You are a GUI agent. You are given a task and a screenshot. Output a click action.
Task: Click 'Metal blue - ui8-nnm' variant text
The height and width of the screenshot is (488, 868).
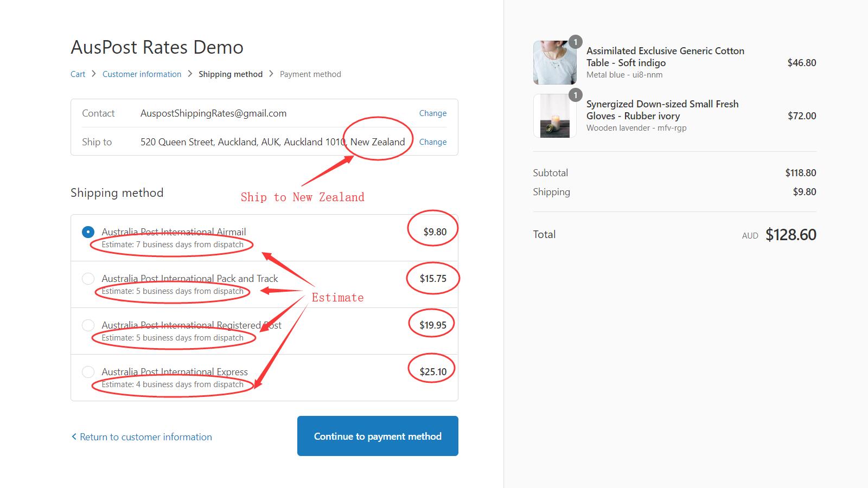[624, 75]
